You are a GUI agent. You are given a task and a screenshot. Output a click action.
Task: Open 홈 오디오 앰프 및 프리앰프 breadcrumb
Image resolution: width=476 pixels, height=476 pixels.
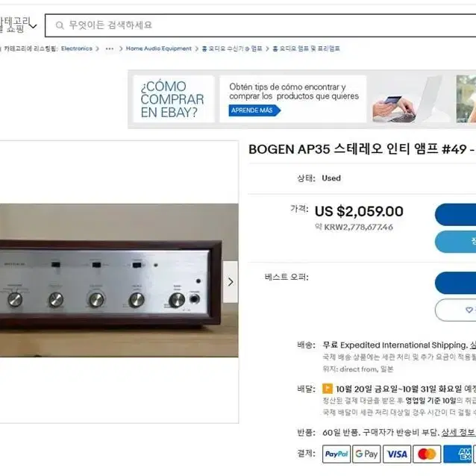(306, 48)
